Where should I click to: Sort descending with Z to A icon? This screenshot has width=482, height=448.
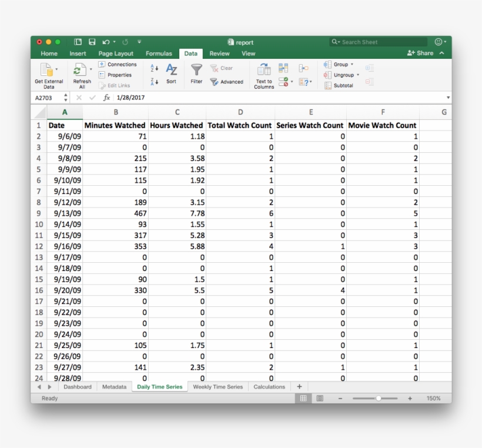click(x=155, y=82)
